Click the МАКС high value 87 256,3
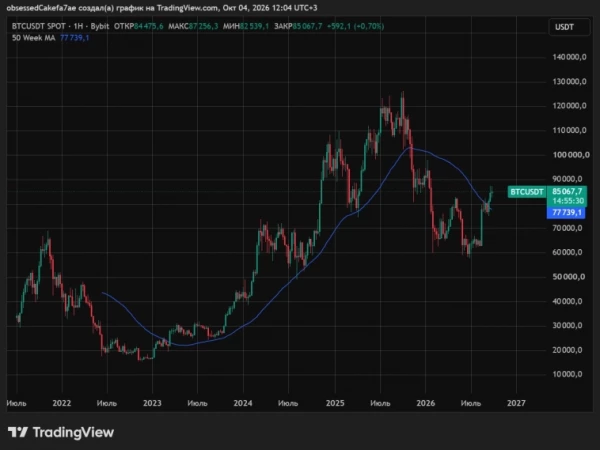Screen dimensions: 600x450 204,26
